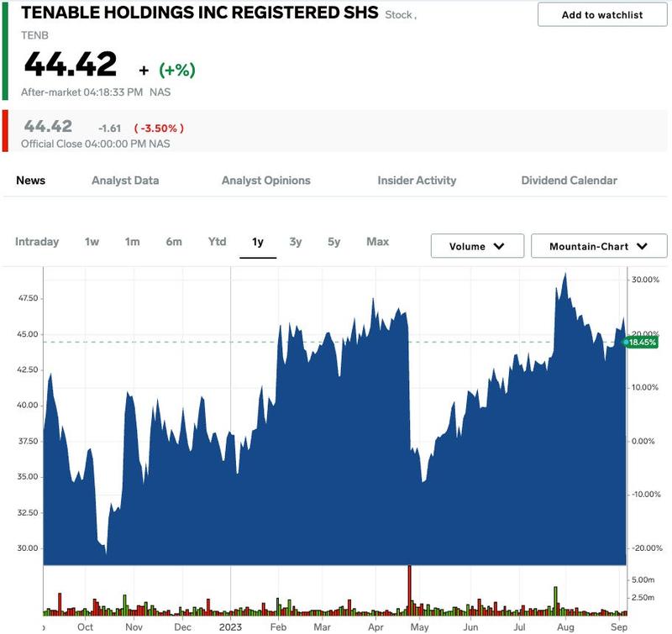Select the 1y chart range

[258, 242]
